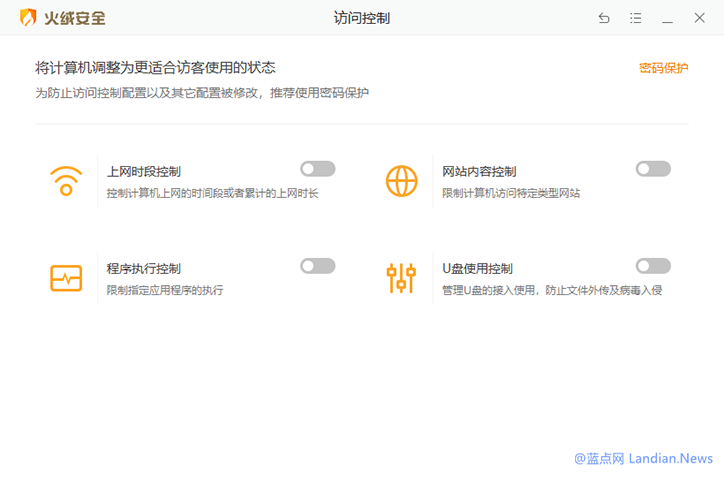Switch on U盘使用控制
The width and height of the screenshot is (724, 477).
point(653,266)
